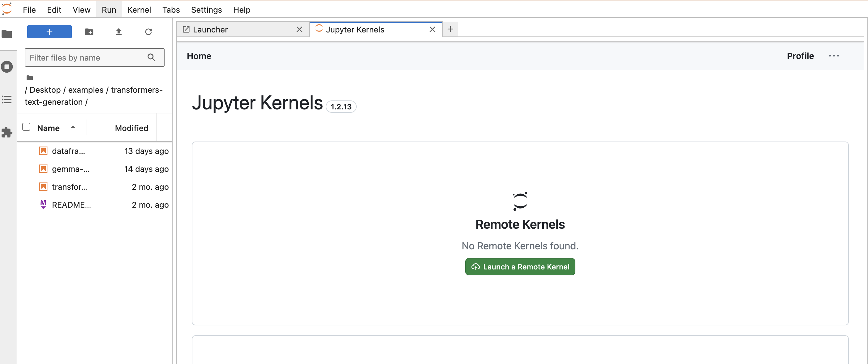Open the View menu
The image size is (868, 364).
(x=82, y=10)
